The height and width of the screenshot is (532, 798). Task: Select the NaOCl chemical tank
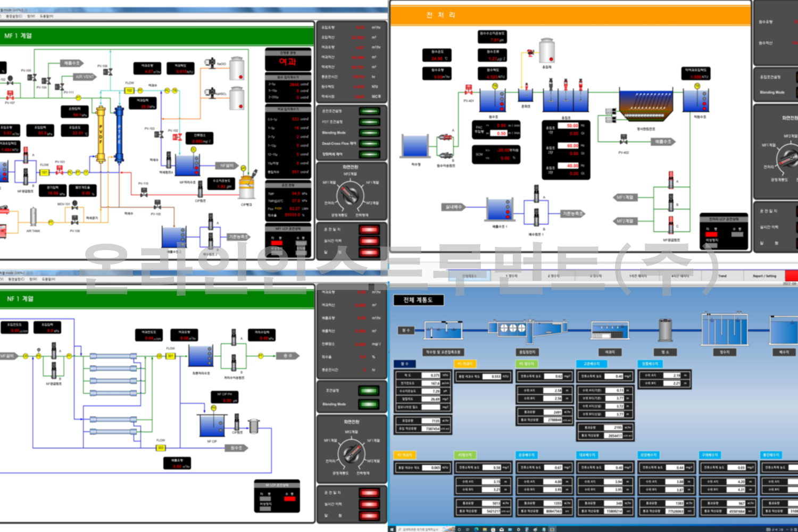click(x=237, y=70)
